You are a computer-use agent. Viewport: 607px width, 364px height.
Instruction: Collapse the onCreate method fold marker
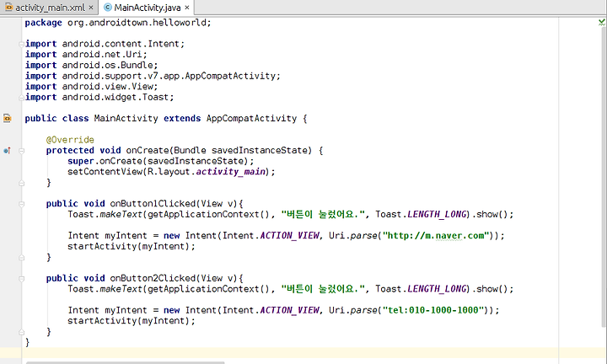point(21,151)
